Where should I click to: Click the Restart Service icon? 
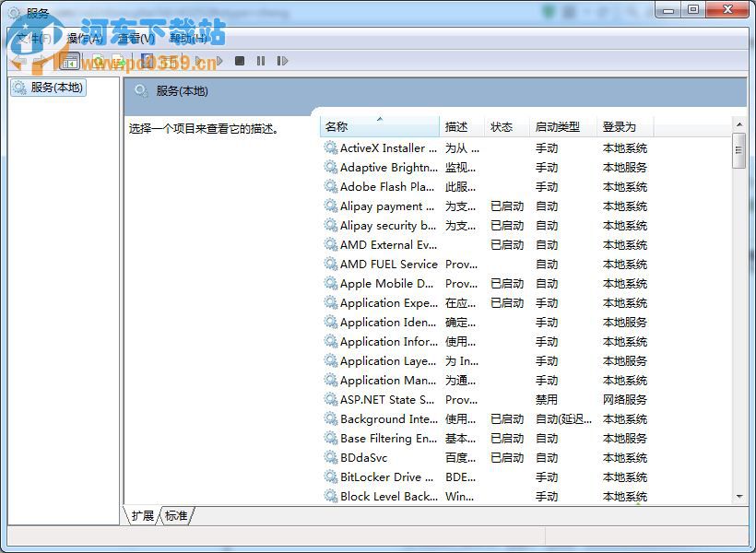tap(283, 60)
